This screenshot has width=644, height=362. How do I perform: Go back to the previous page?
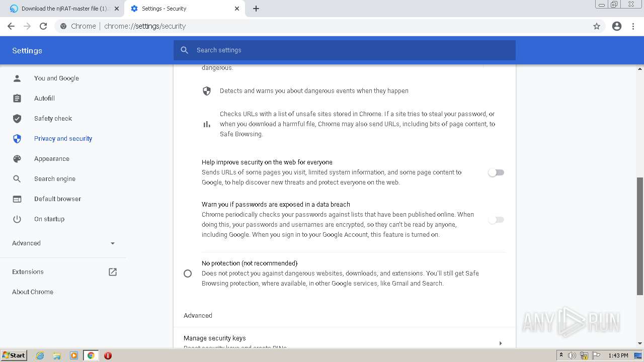(11, 26)
